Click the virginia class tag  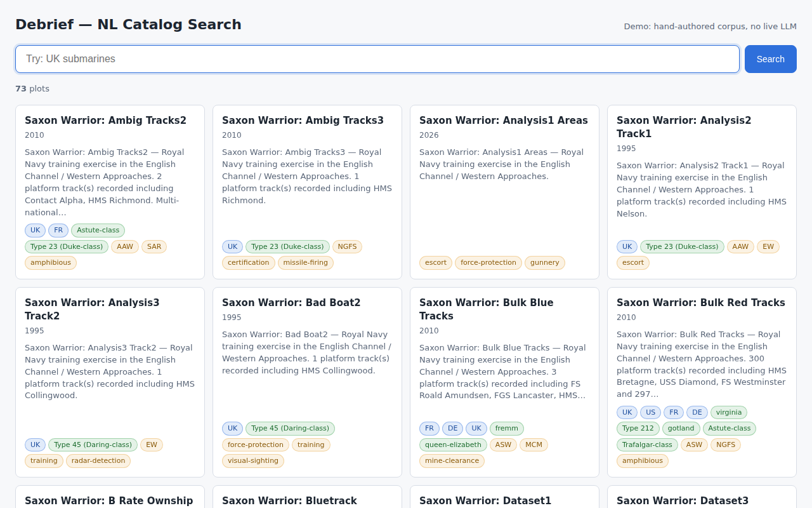[728, 413]
